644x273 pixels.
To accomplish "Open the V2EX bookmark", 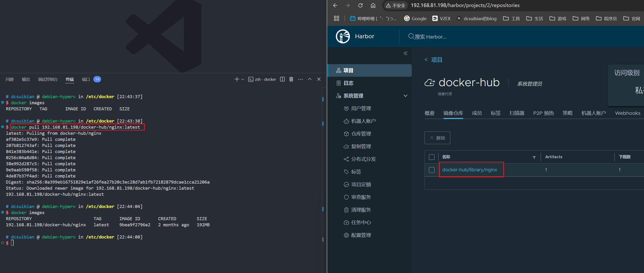I will tap(441, 18).
